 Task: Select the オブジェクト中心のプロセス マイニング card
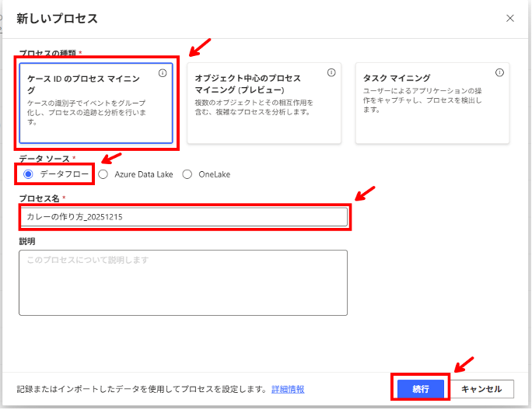[264, 103]
